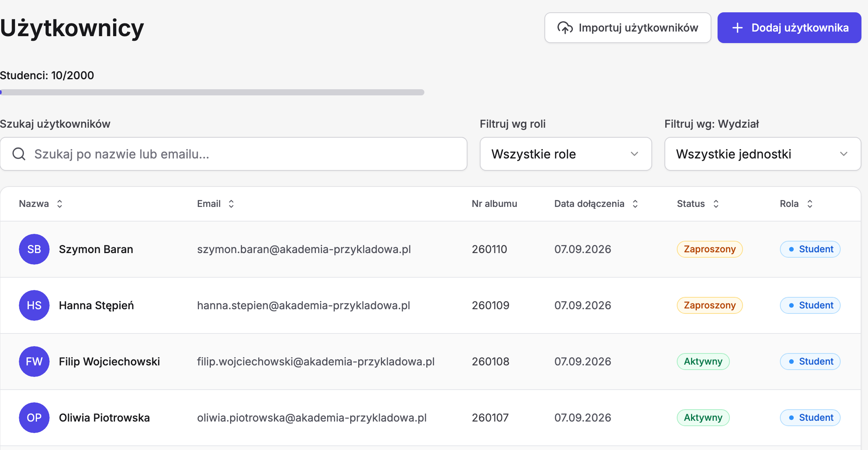This screenshot has width=868, height=450.
Task: Click the magnifier icon in the search box
Action: pyautogui.click(x=19, y=154)
